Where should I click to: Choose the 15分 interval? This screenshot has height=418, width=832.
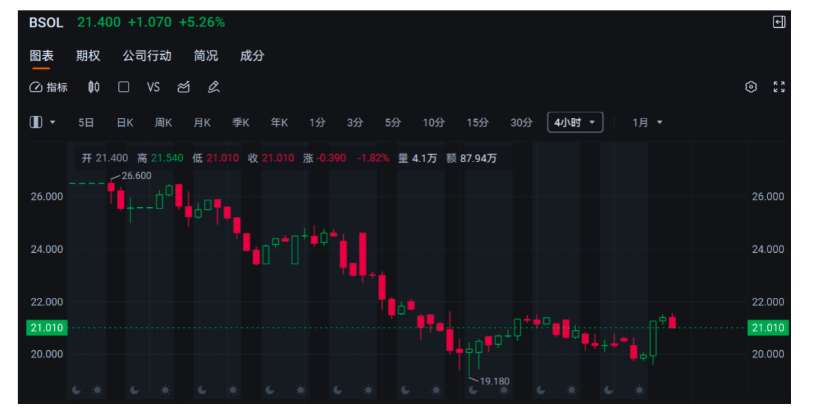coord(477,122)
